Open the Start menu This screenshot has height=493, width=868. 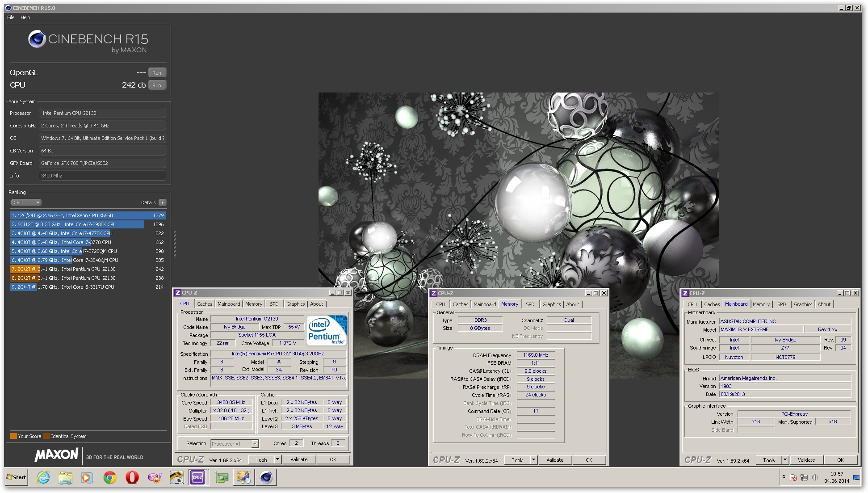pos(16,477)
